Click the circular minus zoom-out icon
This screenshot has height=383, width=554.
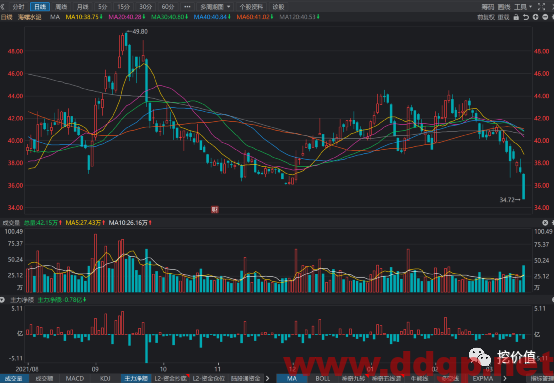(545, 17)
